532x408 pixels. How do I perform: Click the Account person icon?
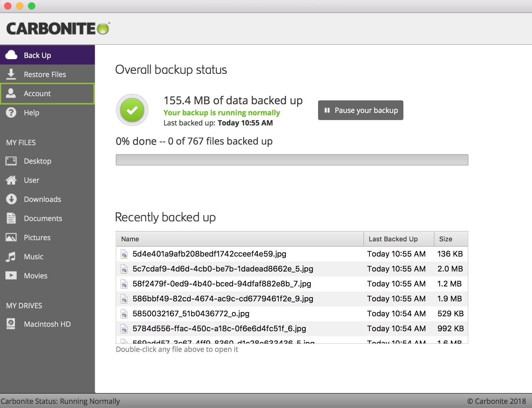(x=11, y=93)
